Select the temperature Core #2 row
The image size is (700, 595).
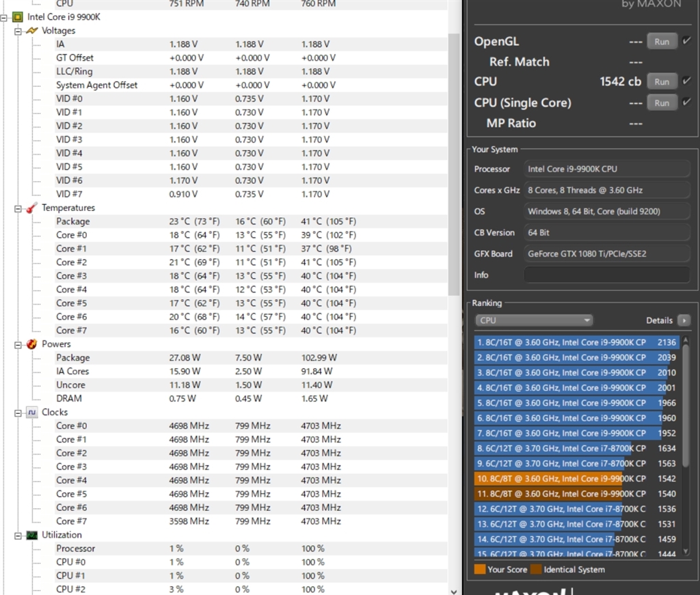click(x=250, y=262)
